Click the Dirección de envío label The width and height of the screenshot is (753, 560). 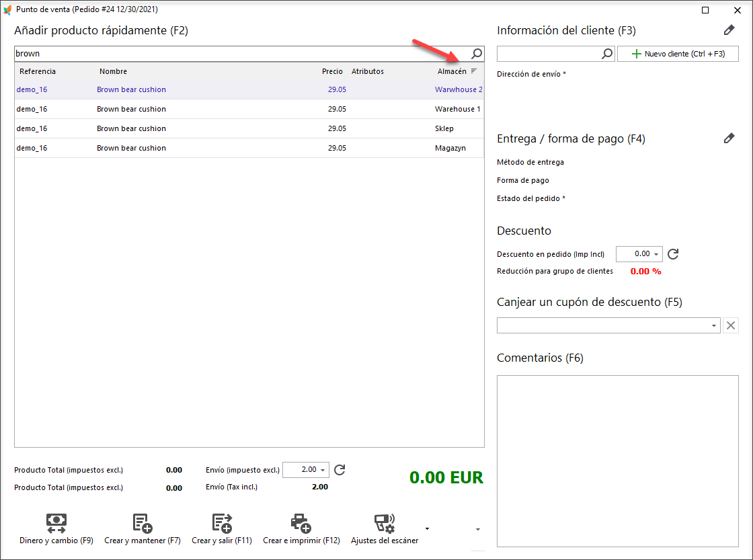point(531,74)
